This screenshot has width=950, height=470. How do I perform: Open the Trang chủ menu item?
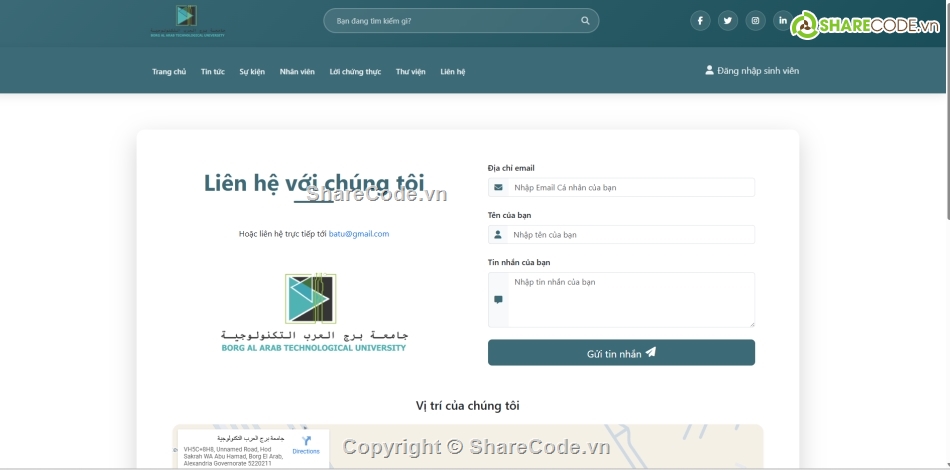click(169, 72)
